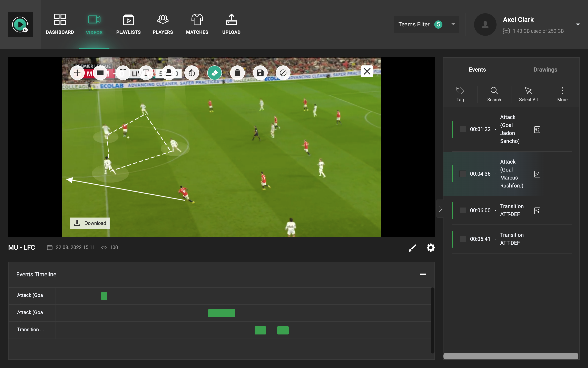The height and width of the screenshot is (368, 588).
Task: Collapse the Events Timeline panel
Action: point(423,274)
